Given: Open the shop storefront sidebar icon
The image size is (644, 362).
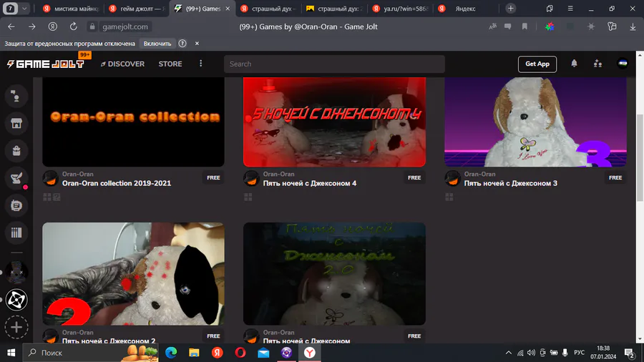Looking at the screenshot, I should click(16, 123).
